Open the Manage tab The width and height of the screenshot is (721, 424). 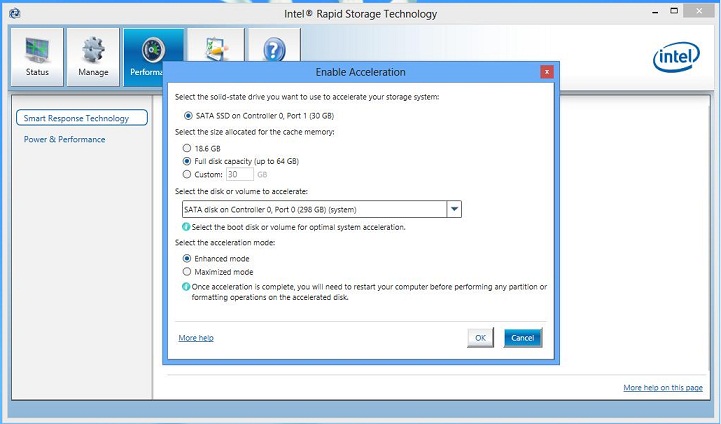click(93, 57)
